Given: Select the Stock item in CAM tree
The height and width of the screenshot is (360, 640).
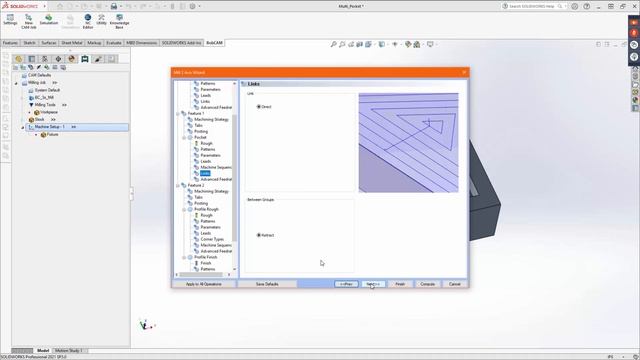Looking at the screenshot, I should 40,120.
